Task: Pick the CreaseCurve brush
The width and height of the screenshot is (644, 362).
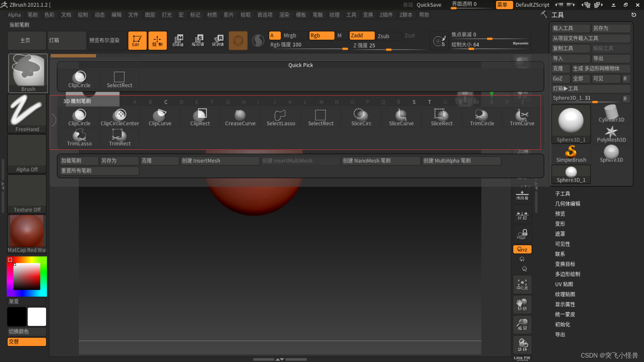Action: 240,117
